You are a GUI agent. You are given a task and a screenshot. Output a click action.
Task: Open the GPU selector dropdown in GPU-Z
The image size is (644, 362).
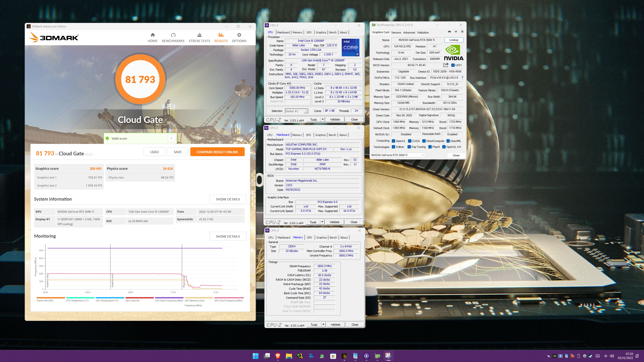[398, 155]
